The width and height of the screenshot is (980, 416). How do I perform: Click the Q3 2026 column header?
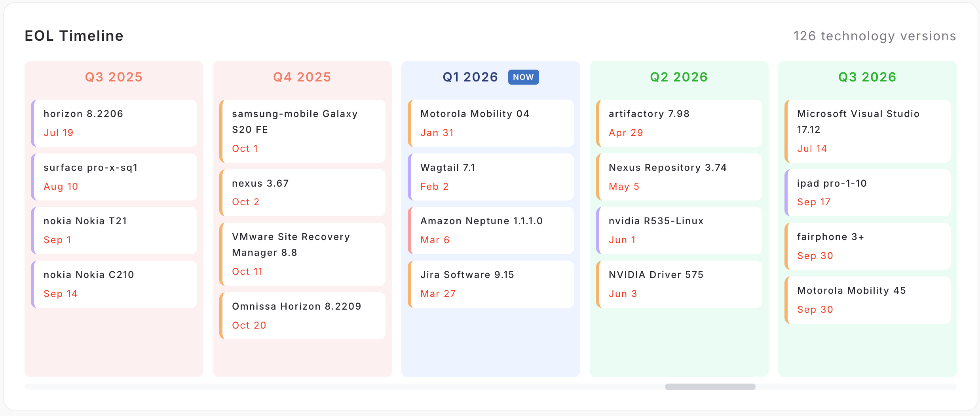(x=868, y=77)
